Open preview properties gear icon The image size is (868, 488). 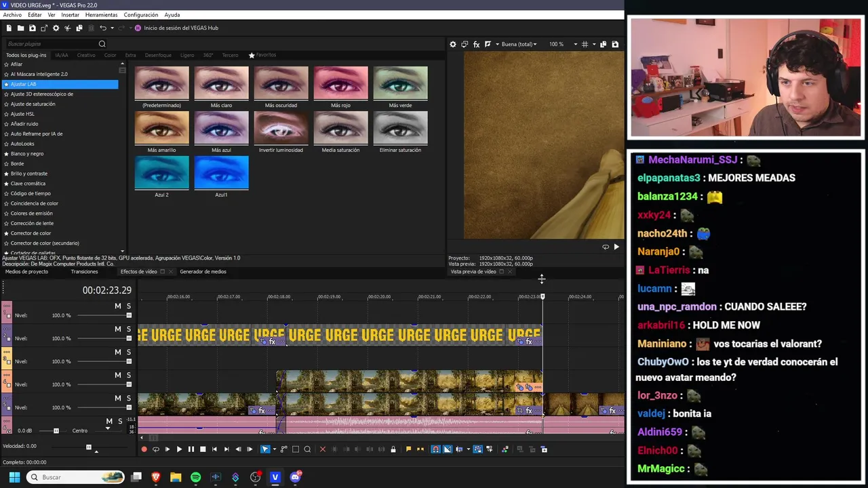click(453, 44)
